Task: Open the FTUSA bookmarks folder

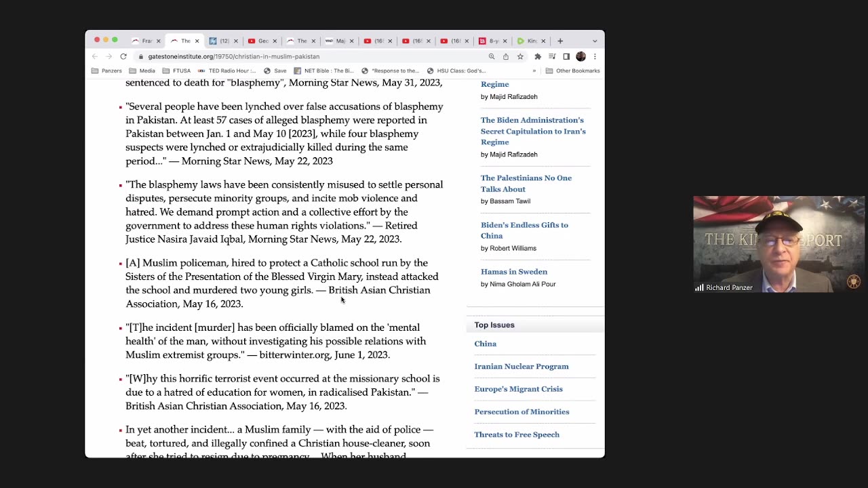Action: (176, 70)
